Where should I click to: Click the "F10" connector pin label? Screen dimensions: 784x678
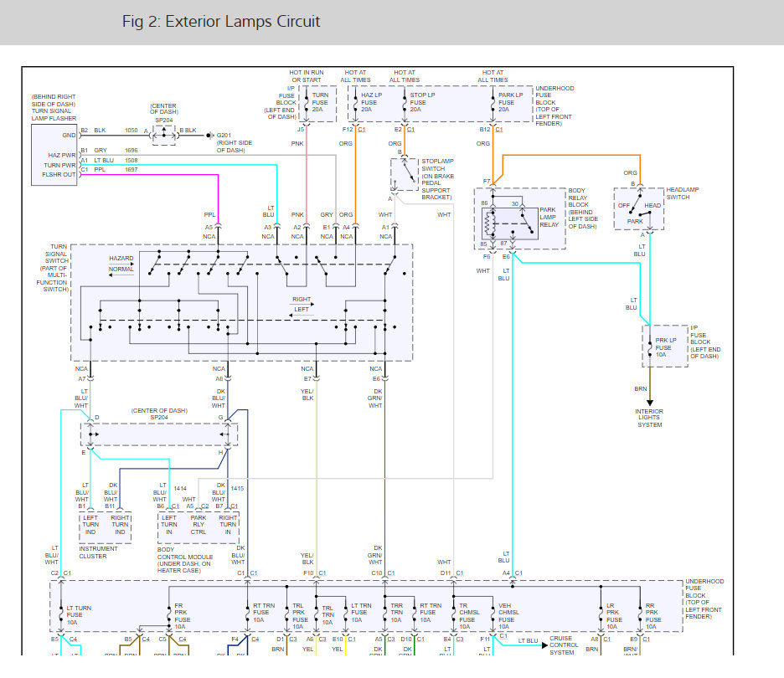(308, 573)
